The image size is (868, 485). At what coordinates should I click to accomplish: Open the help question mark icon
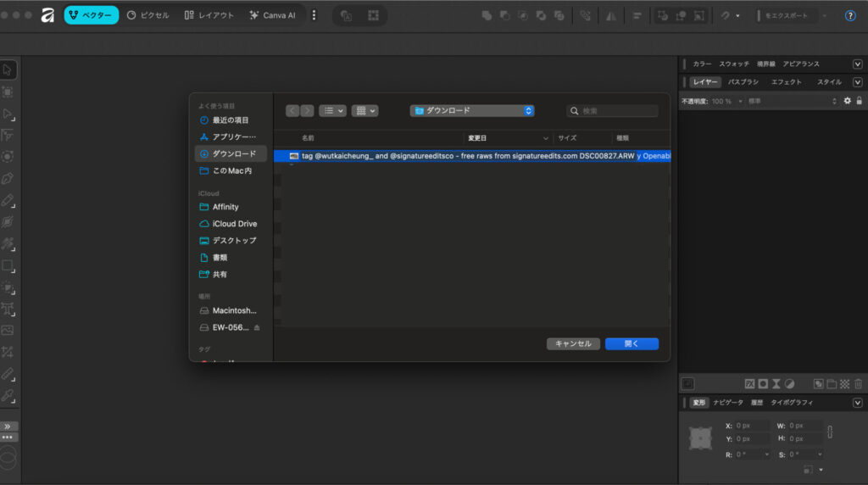850,15
